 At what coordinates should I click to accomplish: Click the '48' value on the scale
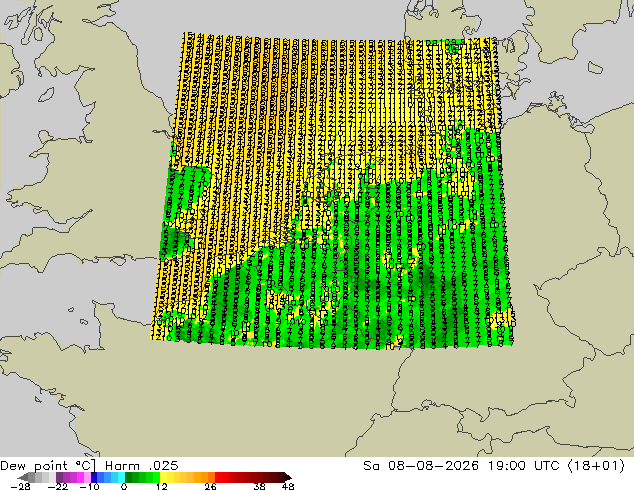[288, 486]
